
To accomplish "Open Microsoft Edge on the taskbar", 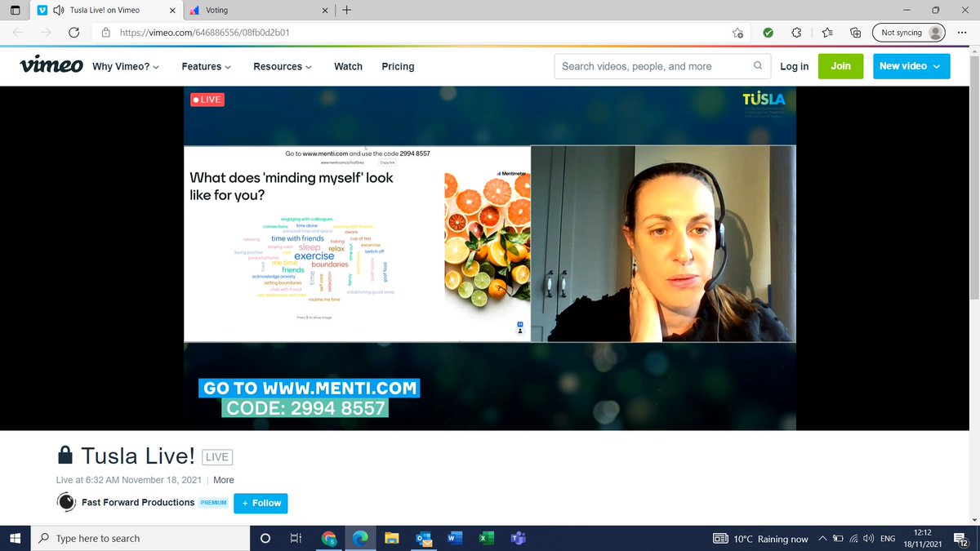I will tap(360, 539).
